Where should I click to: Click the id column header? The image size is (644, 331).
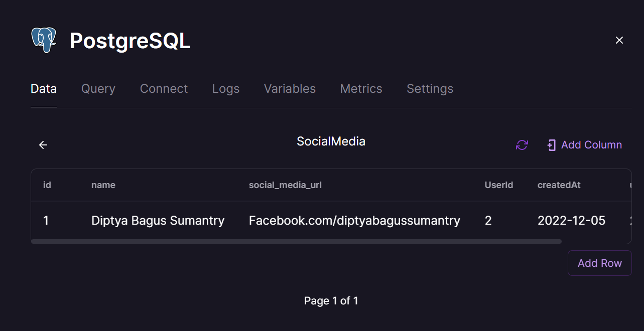(x=47, y=185)
